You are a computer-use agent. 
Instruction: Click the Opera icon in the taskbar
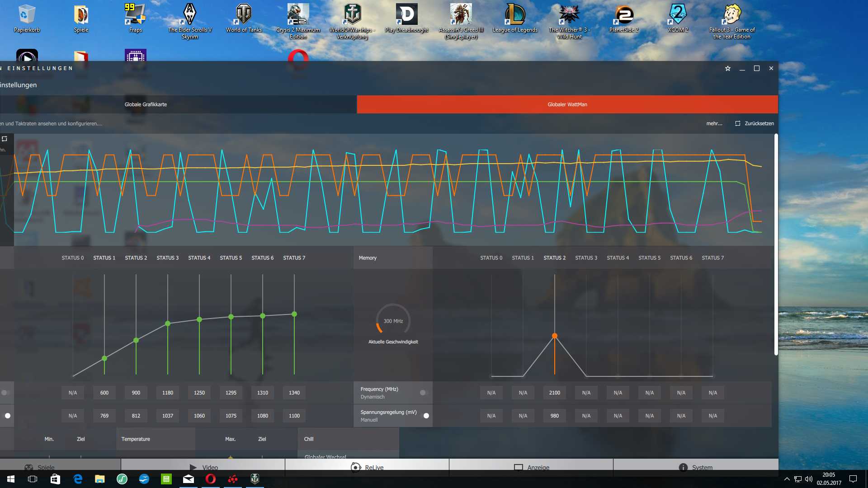coord(211,479)
